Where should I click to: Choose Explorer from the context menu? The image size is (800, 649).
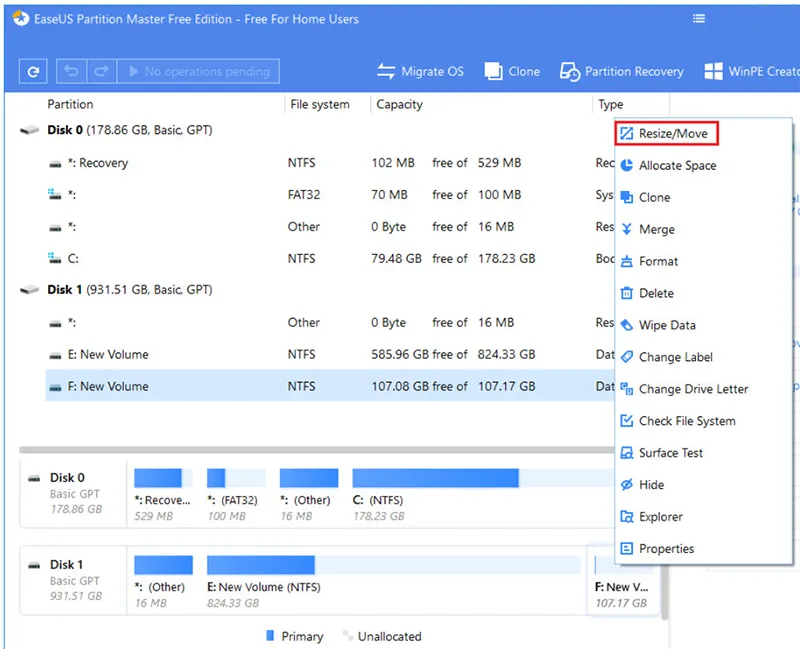pos(704,517)
